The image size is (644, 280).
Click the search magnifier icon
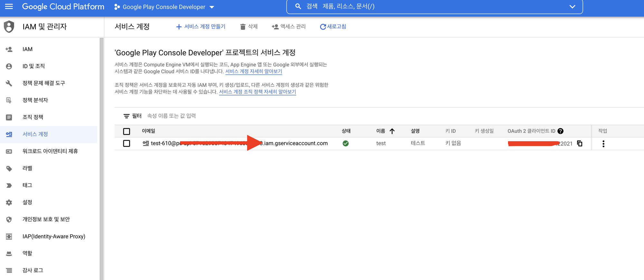tap(298, 6)
